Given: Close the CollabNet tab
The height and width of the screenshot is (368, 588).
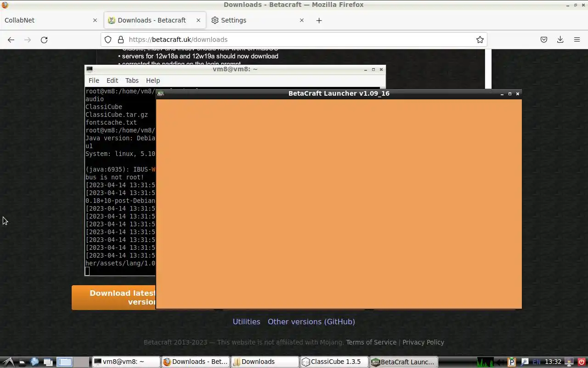Looking at the screenshot, I should [95, 20].
